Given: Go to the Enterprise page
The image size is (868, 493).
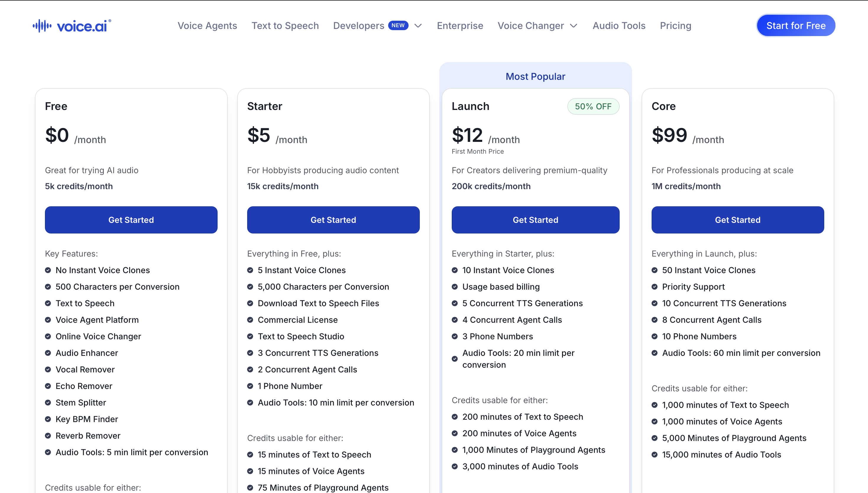Looking at the screenshot, I should coord(460,26).
